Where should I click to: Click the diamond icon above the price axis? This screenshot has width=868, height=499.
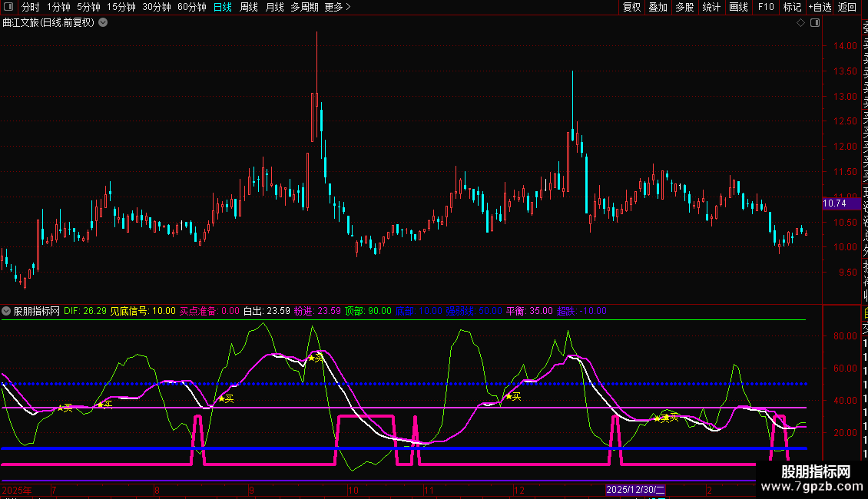801,23
